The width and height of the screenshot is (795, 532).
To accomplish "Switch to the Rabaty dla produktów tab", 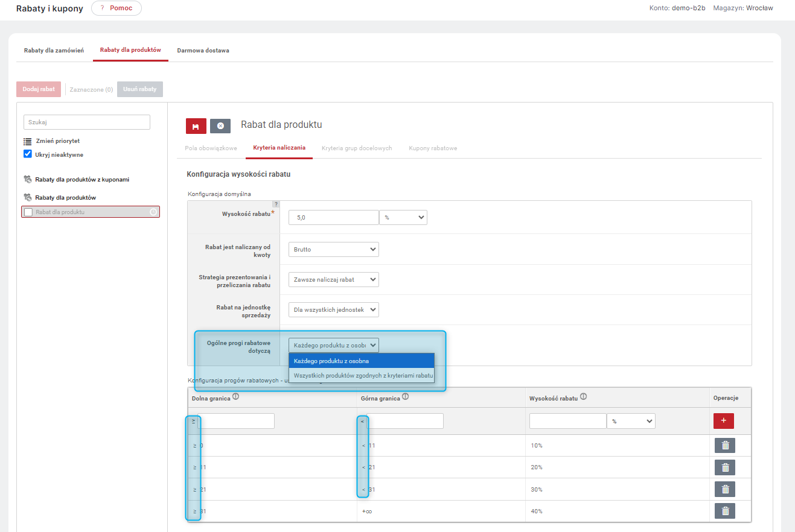I will point(130,50).
